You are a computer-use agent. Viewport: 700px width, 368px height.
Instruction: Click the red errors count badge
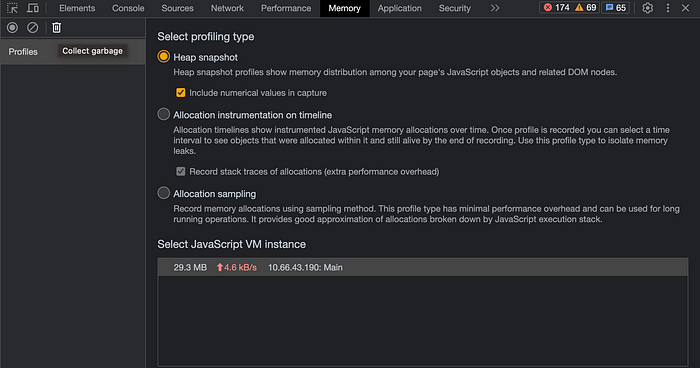556,8
